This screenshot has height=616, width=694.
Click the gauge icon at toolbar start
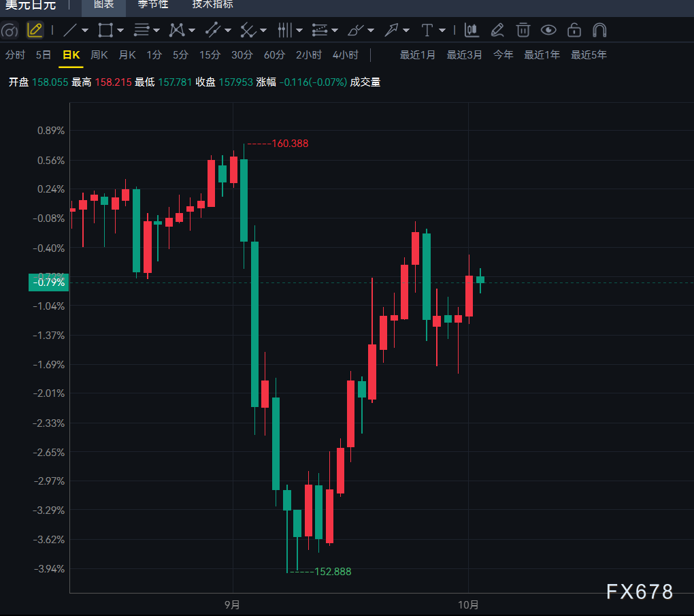click(10, 31)
